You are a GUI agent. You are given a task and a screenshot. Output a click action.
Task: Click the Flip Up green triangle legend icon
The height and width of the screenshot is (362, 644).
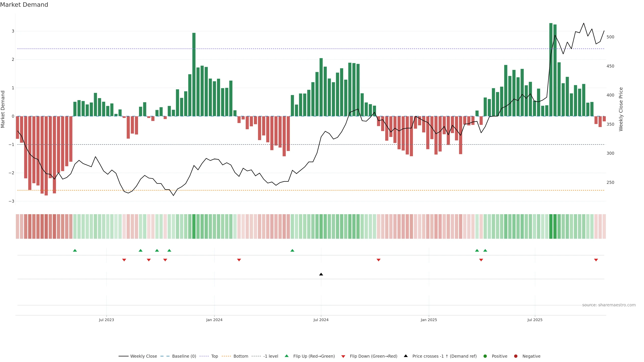[x=287, y=356]
